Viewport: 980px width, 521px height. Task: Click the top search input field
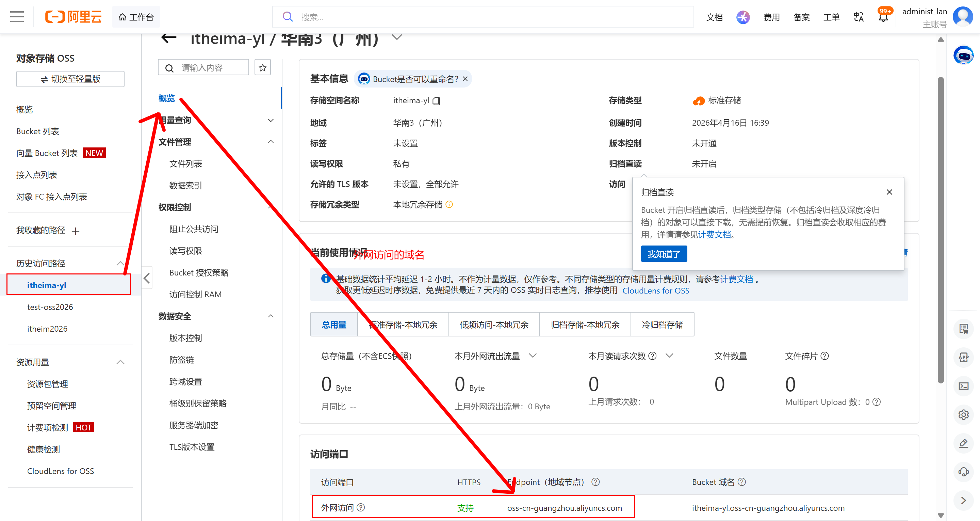pos(483,17)
